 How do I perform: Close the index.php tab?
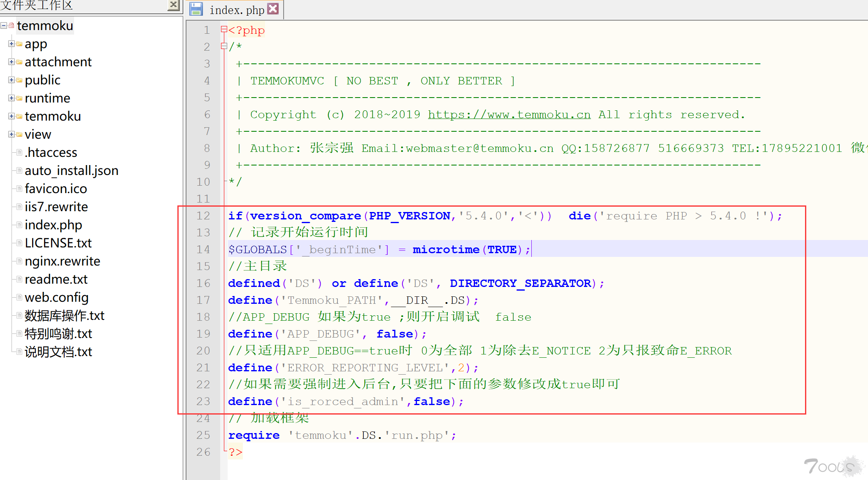click(x=273, y=9)
